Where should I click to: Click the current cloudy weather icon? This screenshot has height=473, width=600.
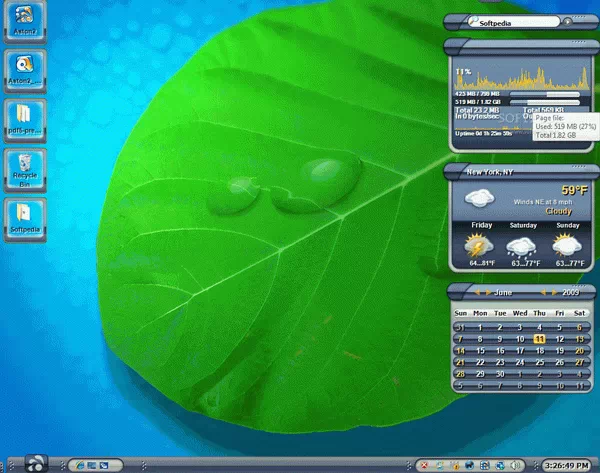[479, 198]
